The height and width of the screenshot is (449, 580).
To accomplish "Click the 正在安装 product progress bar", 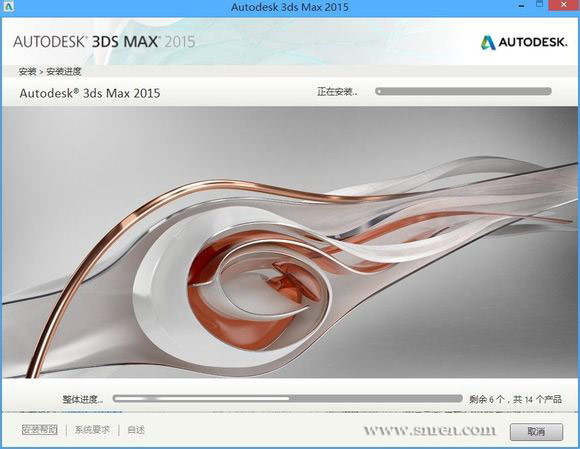I will tap(463, 91).
